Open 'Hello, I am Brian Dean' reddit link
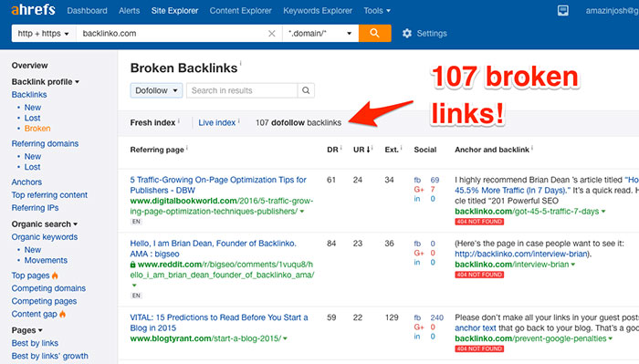Viewport: 639px width, 364px height. click(213, 248)
